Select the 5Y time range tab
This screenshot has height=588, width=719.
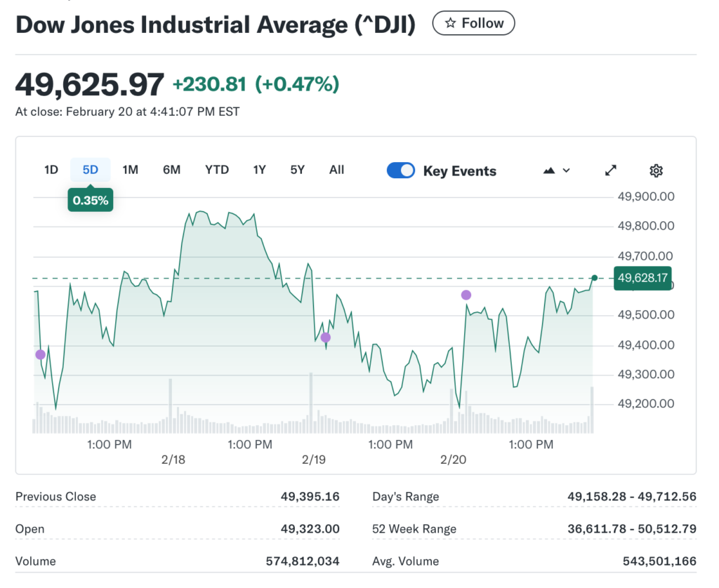point(297,170)
